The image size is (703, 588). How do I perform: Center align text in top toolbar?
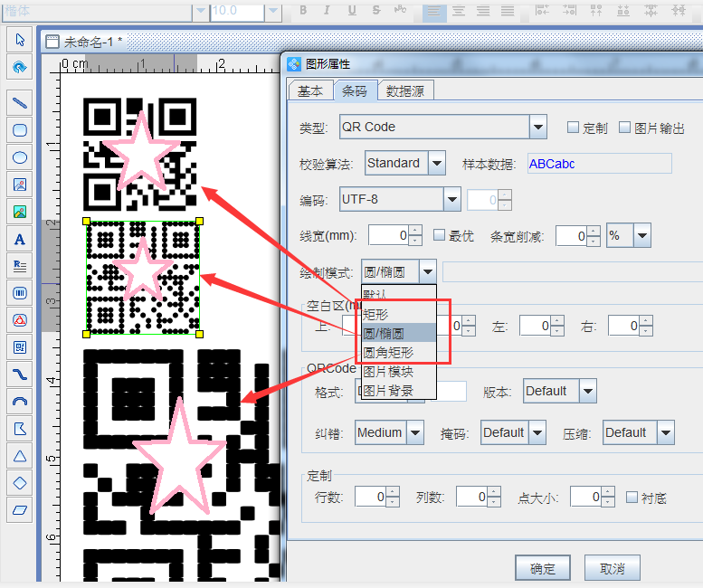458,11
